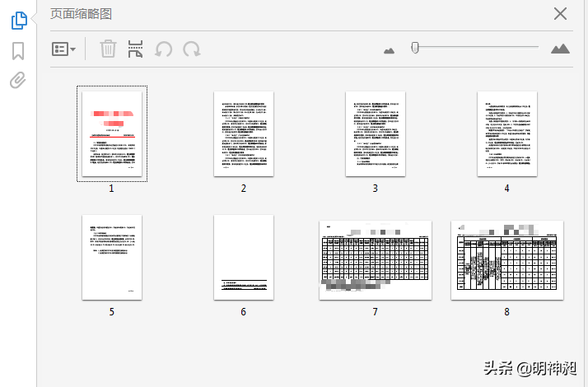Screen dimensions: 588x387
Task: Select page 2 thumbnail
Action: [244, 134]
